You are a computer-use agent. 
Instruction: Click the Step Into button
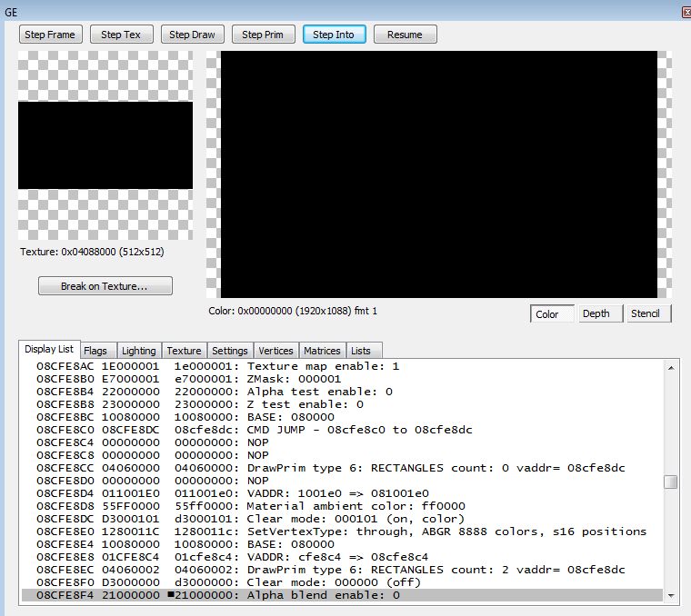point(334,35)
